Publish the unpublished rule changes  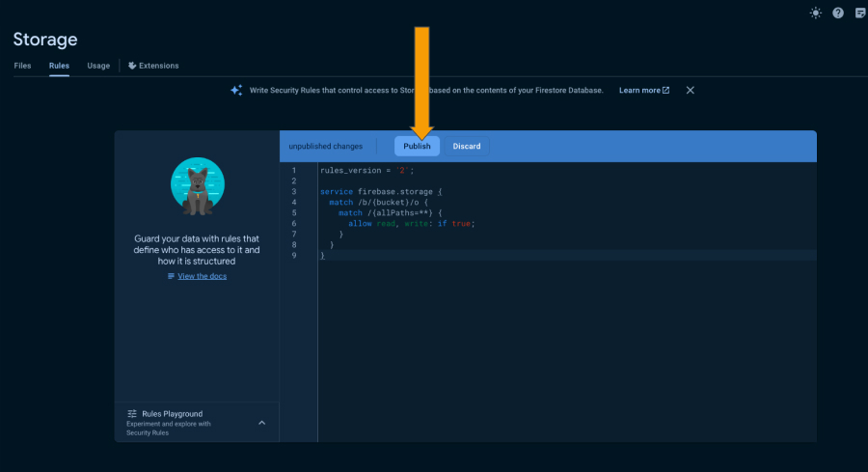(x=417, y=147)
